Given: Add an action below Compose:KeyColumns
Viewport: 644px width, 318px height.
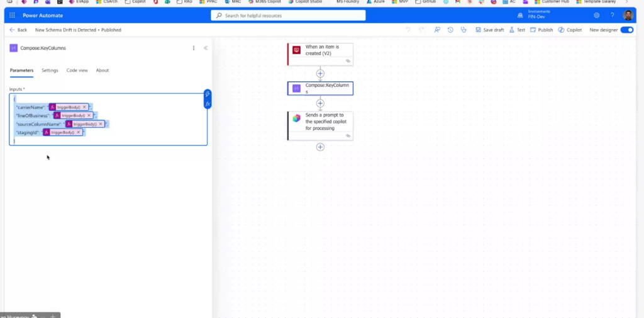Looking at the screenshot, I should click(320, 103).
